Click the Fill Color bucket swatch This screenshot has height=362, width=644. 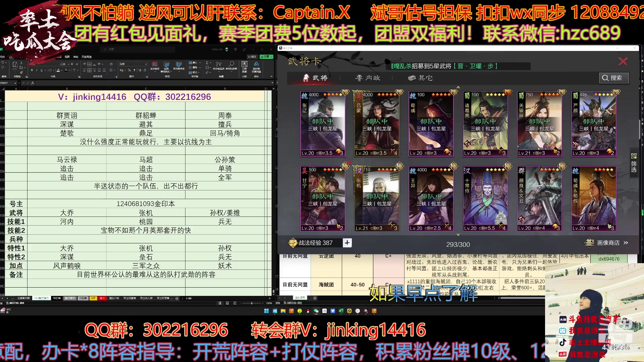click(58, 70)
